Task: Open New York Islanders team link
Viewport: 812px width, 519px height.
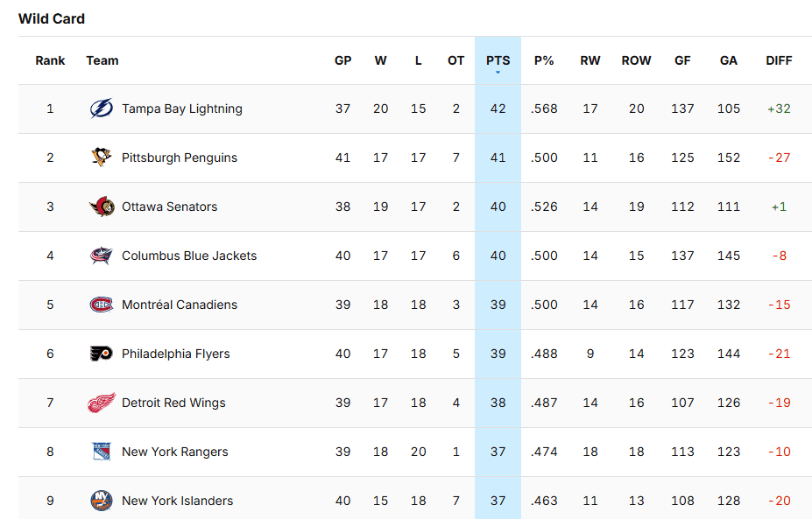Action: pyautogui.click(x=178, y=501)
